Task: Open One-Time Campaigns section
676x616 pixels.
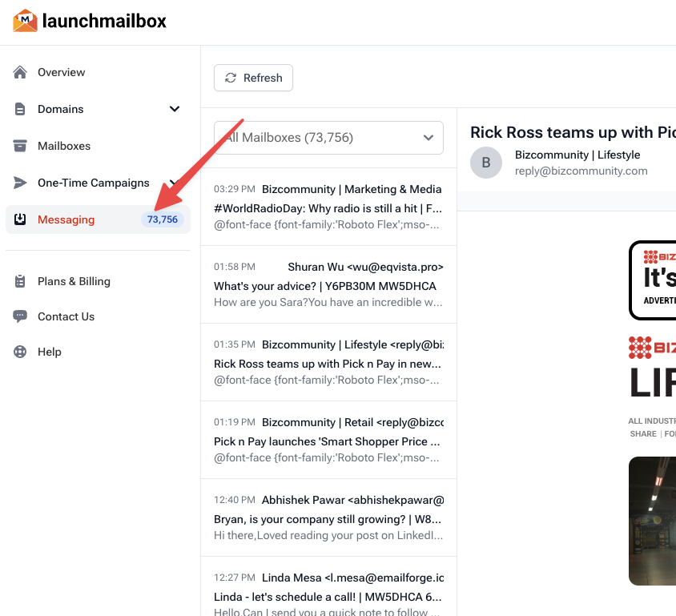Action: click(x=93, y=183)
